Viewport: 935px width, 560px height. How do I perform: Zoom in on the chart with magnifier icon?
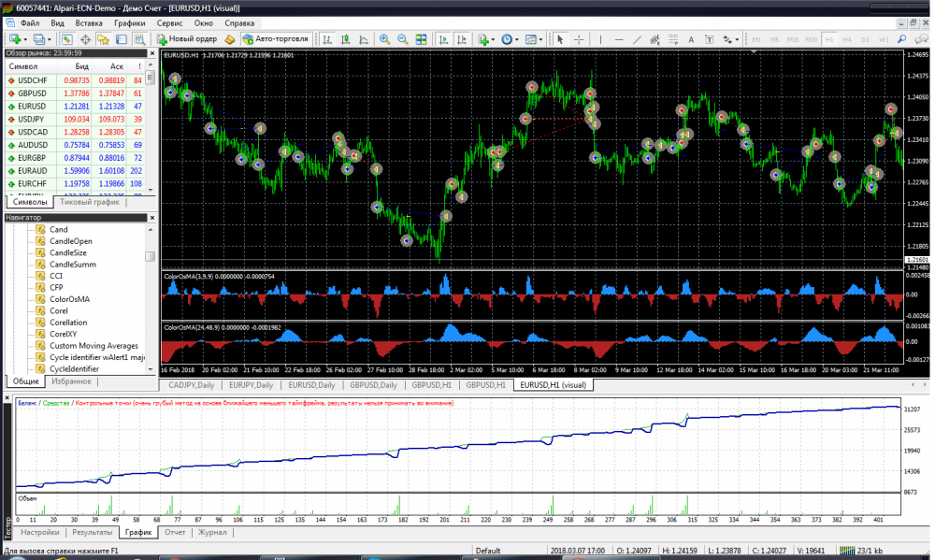(384, 39)
